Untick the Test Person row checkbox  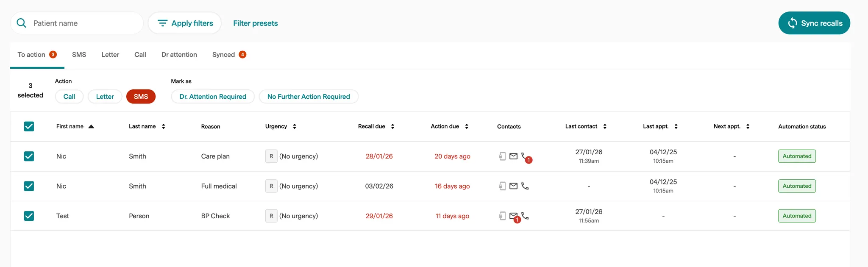(x=29, y=216)
